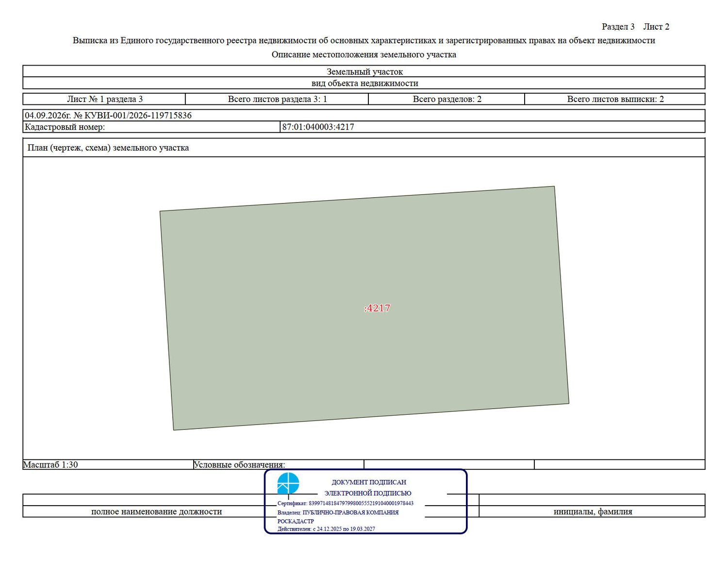This screenshot has height=563, width=728.
Task: Click 'инициалы, фамилия' caption
Action: pyautogui.click(x=593, y=512)
